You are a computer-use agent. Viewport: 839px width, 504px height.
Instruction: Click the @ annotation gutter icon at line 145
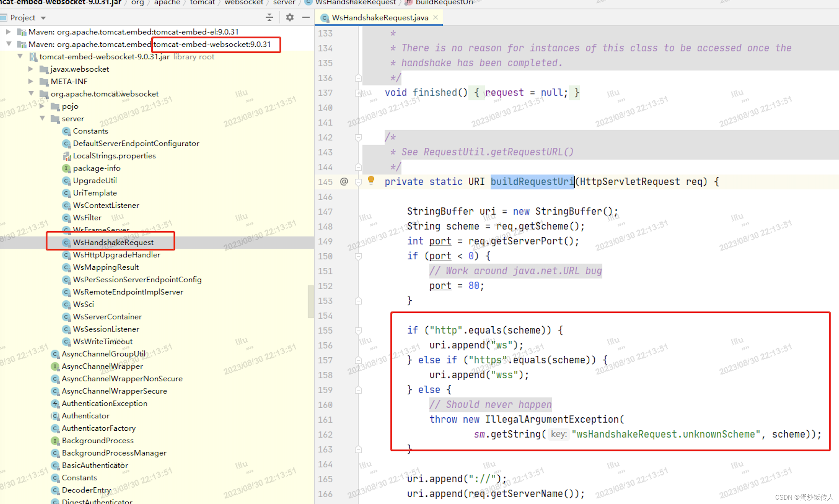coord(344,182)
